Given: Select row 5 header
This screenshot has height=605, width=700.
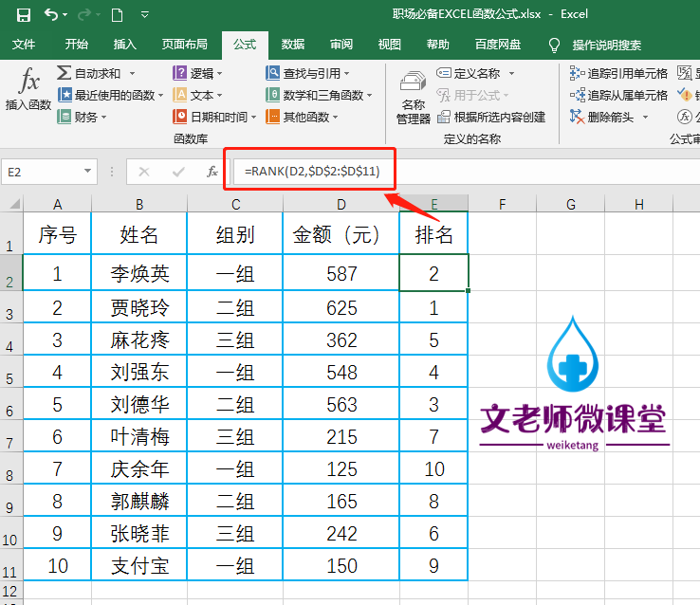Looking at the screenshot, I should click(10, 373).
